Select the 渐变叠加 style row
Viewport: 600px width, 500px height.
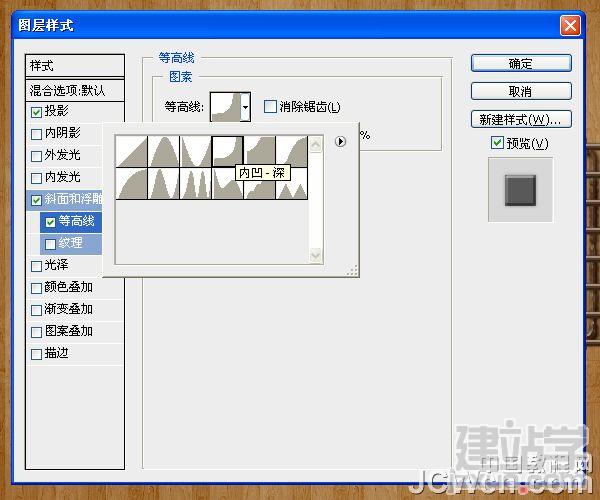75,309
